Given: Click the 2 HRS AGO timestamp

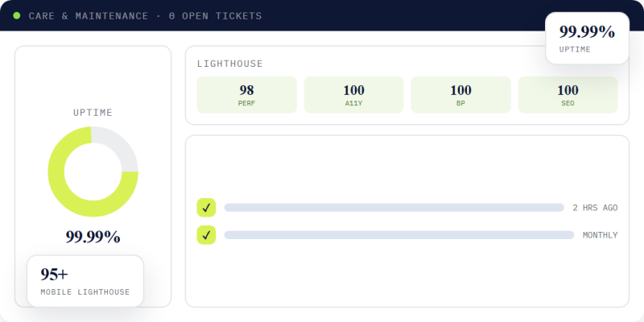Looking at the screenshot, I should [x=595, y=208].
